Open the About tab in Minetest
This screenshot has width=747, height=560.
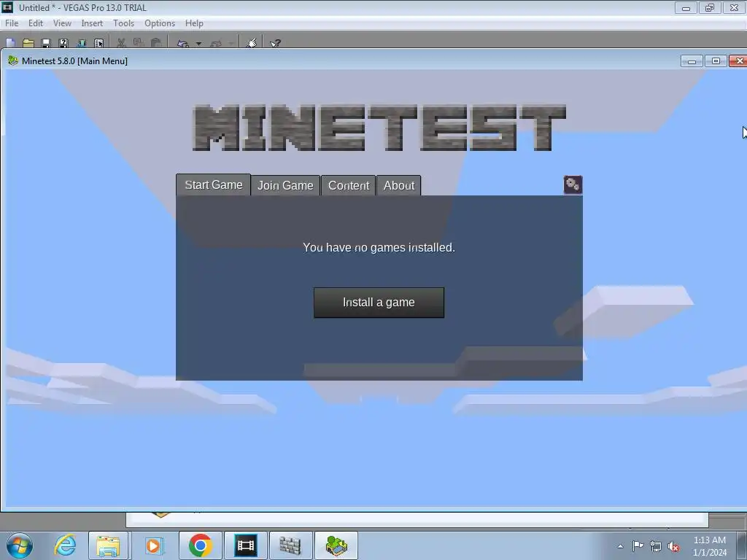coord(399,185)
